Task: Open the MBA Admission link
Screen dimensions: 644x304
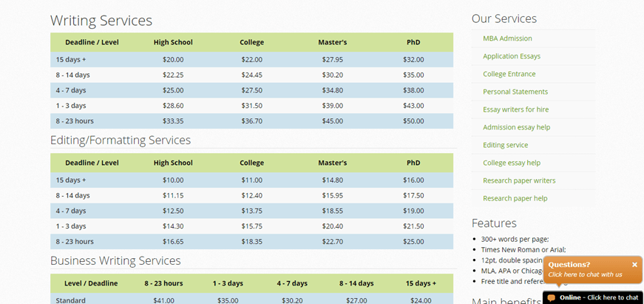Action: tap(507, 38)
